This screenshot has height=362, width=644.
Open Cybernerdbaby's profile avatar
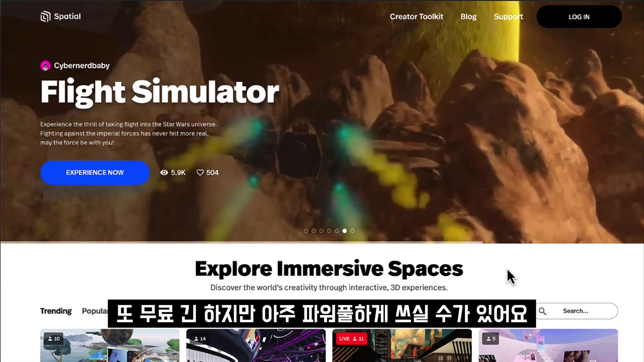(46, 66)
